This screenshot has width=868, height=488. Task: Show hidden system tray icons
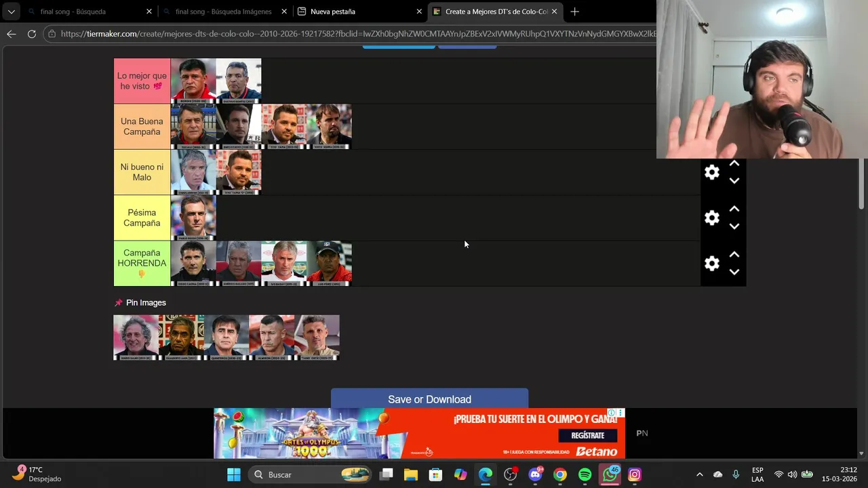[699, 474]
